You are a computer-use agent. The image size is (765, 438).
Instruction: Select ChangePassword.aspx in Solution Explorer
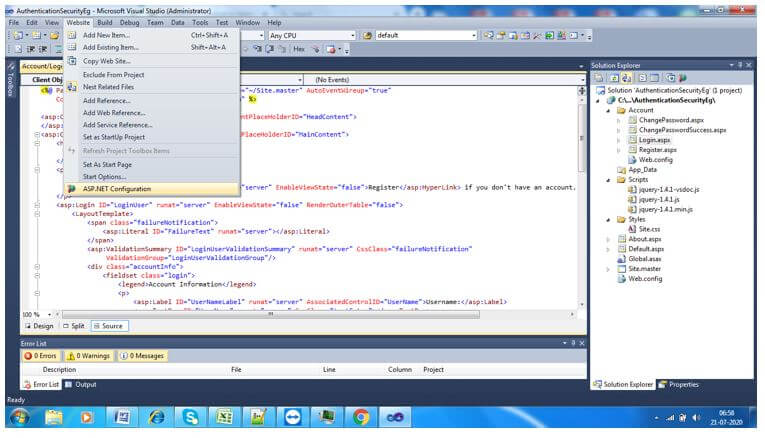pyautogui.click(x=671, y=120)
